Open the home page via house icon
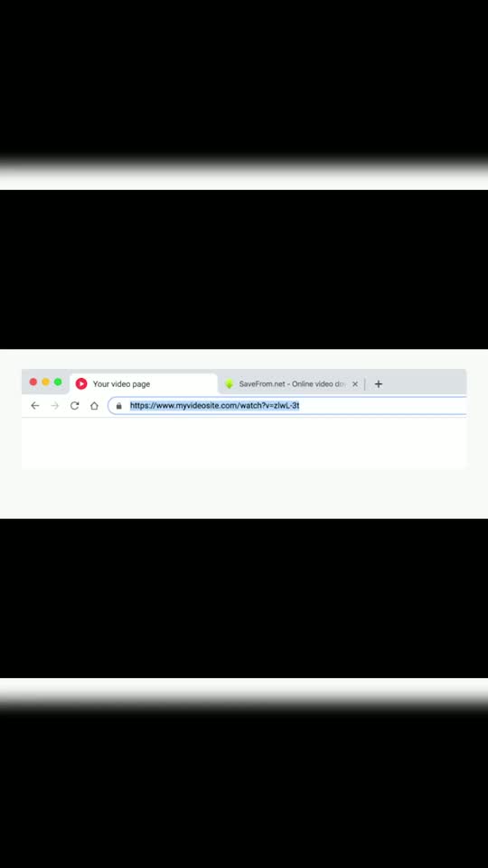This screenshot has width=488, height=868. [x=94, y=406]
